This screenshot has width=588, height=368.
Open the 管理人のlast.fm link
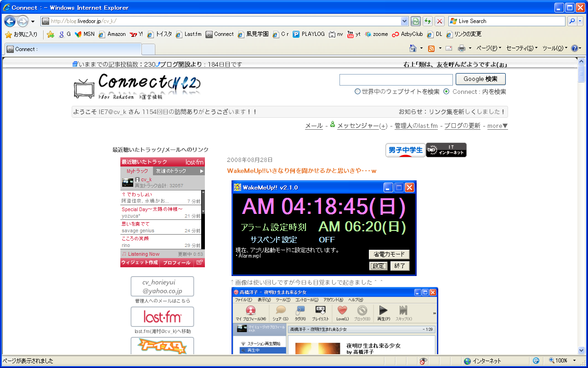coord(416,126)
